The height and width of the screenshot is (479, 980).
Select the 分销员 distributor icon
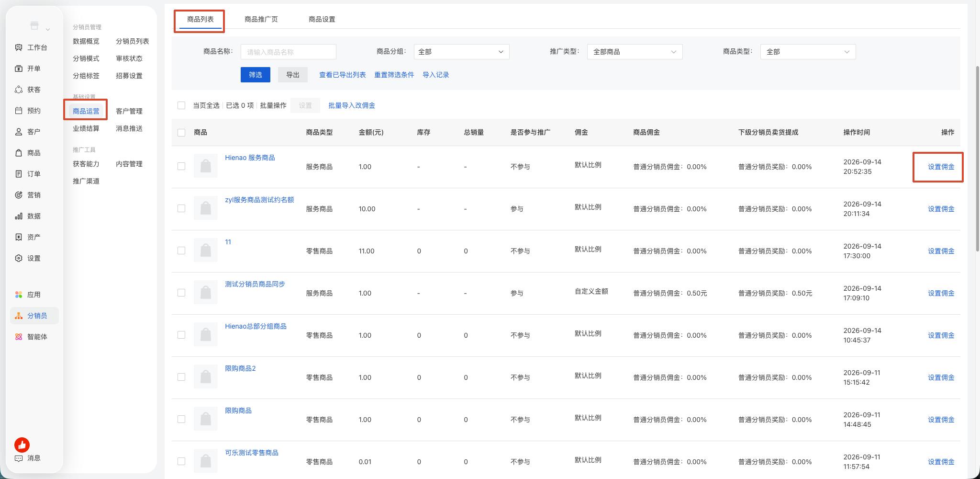[x=19, y=316]
